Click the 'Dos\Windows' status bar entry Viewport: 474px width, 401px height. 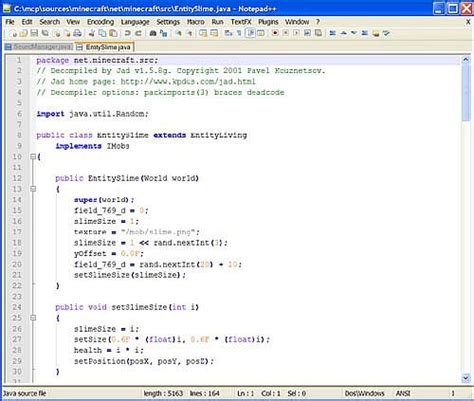click(364, 393)
